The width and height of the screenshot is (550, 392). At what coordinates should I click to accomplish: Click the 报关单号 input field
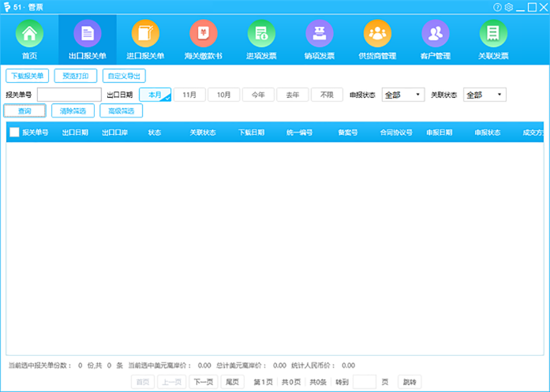(x=69, y=95)
